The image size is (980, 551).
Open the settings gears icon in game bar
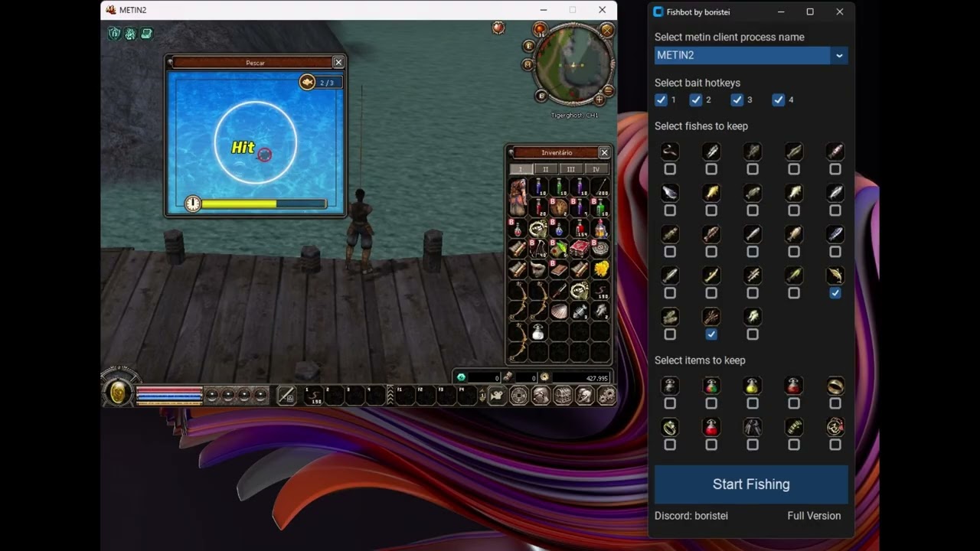607,396
